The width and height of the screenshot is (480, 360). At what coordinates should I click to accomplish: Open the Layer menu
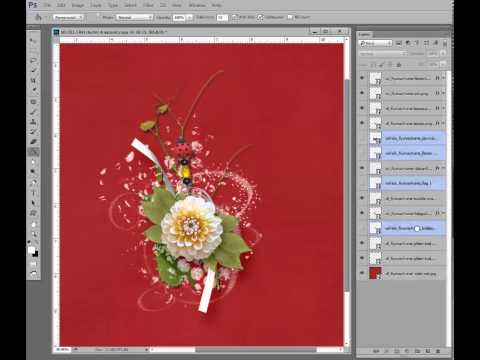pyautogui.click(x=96, y=5)
